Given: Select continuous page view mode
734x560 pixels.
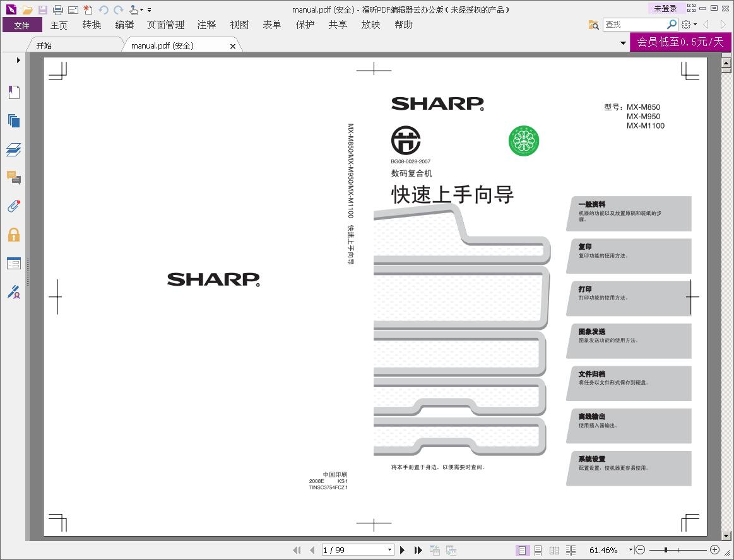Looking at the screenshot, I should (538, 550).
